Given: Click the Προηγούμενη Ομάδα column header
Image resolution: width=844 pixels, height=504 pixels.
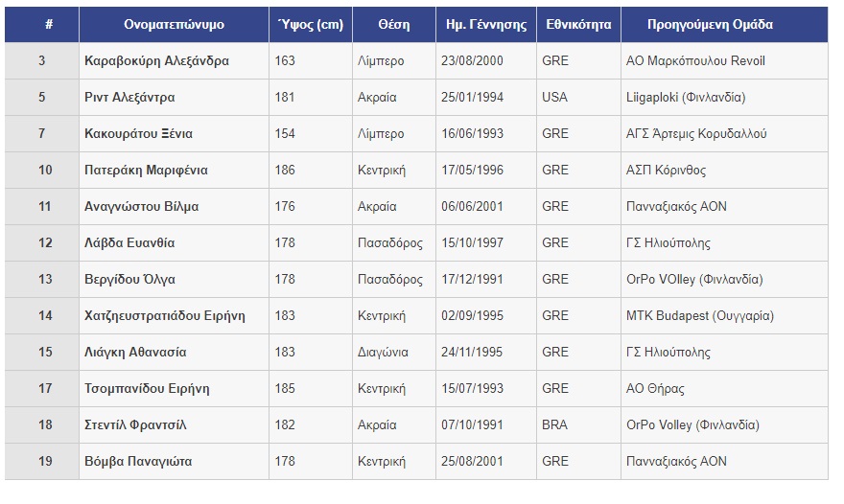Looking at the screenshot, I should [723, 25].
